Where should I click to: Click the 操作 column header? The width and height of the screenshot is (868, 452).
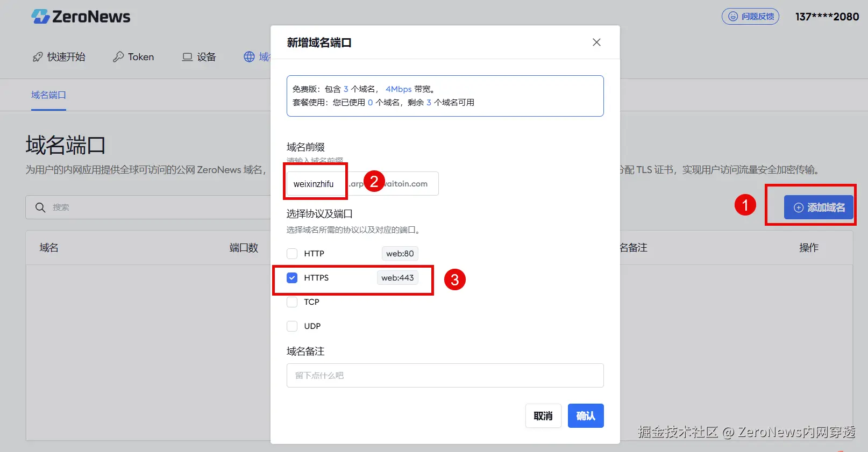tap(809, 248)
